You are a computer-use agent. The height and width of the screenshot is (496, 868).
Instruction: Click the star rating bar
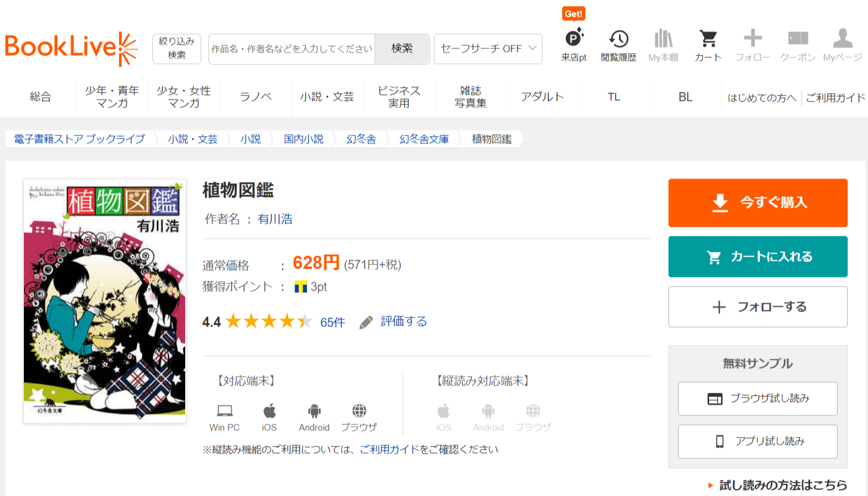coord(269,322)
